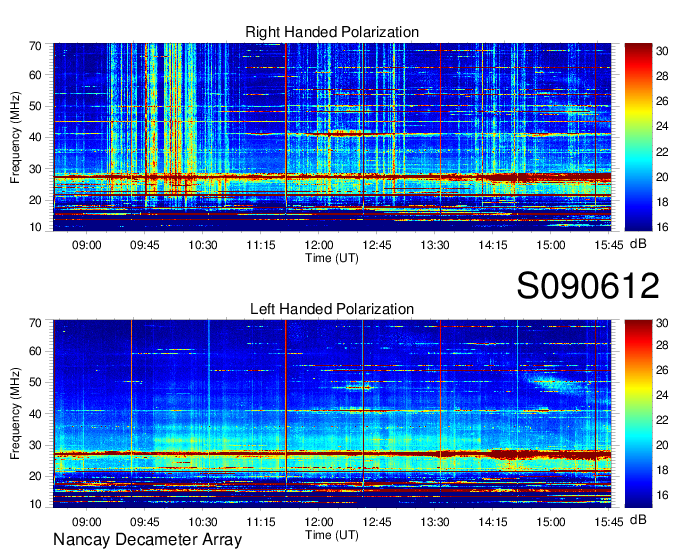This screenshot has width=680, height=552.
Task: Click "Frequency (MHz)" axis label of Left Handed plot
Action: [x=15, y=414]
